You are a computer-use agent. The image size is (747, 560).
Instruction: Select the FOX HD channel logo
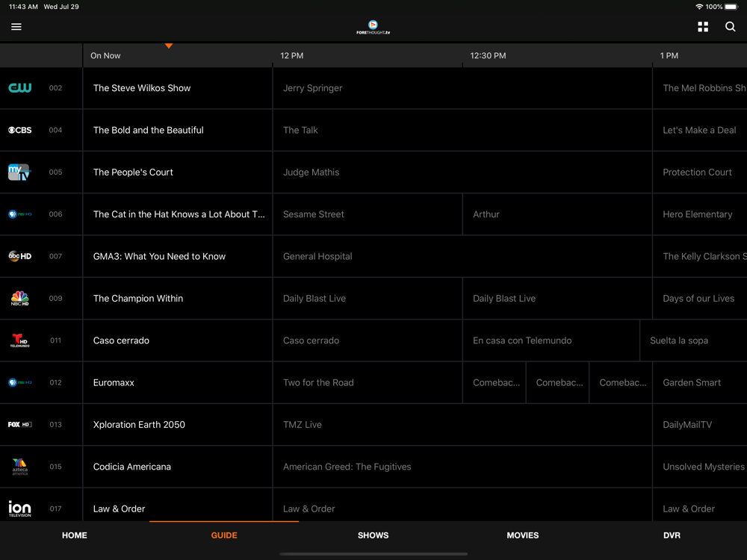click(20, 424)
